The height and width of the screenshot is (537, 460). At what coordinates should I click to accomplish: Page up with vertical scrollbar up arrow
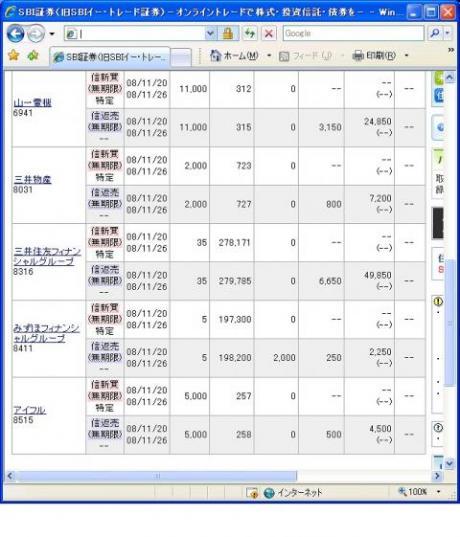[x=450, y=77]
